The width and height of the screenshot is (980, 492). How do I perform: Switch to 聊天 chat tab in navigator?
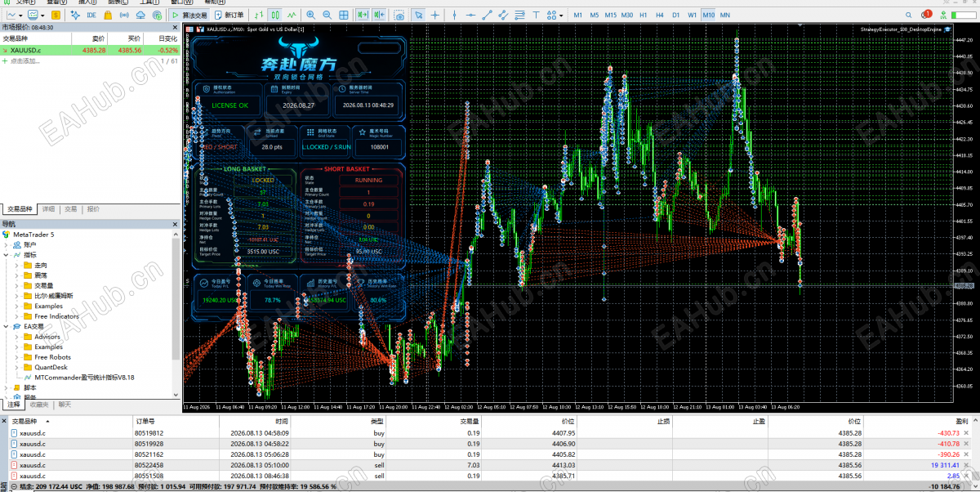coord(65,404)
